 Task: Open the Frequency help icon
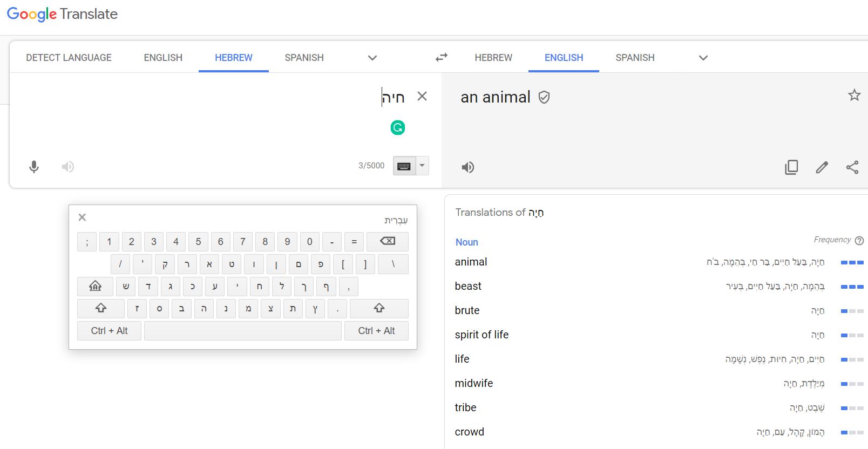[x=859, y=240]
